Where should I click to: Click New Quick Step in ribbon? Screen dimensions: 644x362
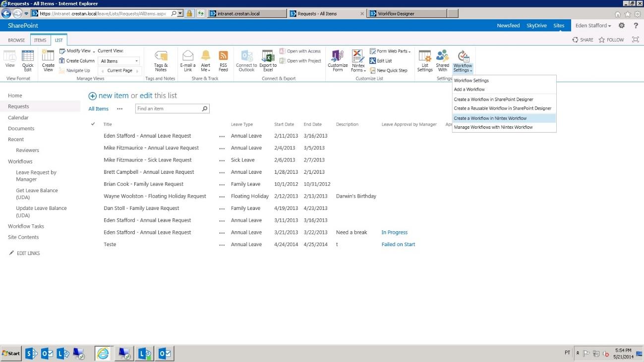click(x=388, y=70)
